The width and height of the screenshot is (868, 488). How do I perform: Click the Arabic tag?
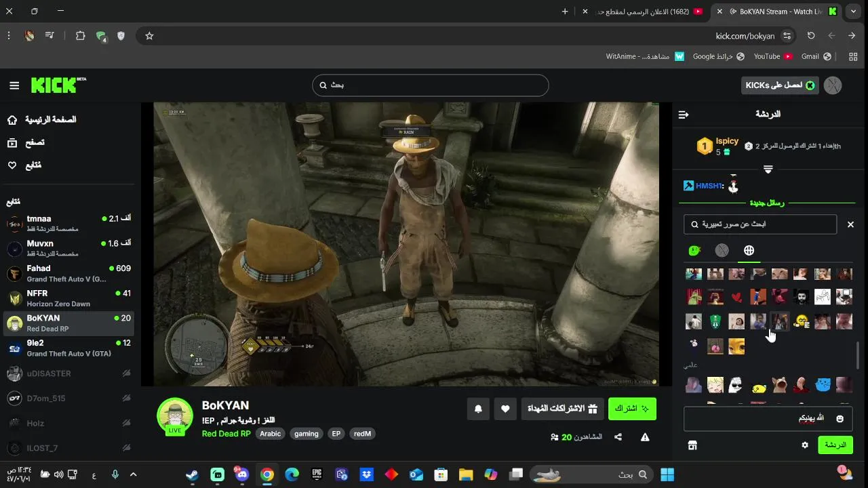270,434
